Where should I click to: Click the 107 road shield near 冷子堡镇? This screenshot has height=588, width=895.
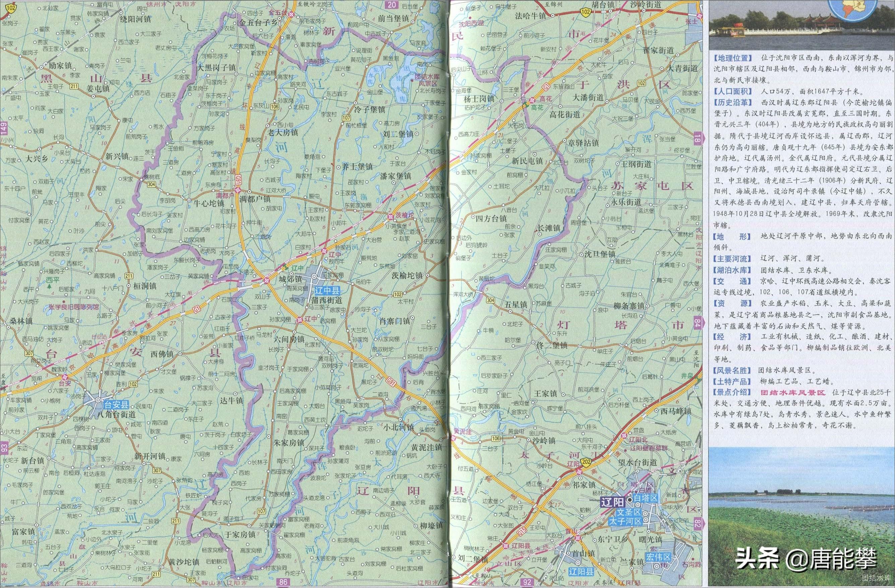[346, 118]
